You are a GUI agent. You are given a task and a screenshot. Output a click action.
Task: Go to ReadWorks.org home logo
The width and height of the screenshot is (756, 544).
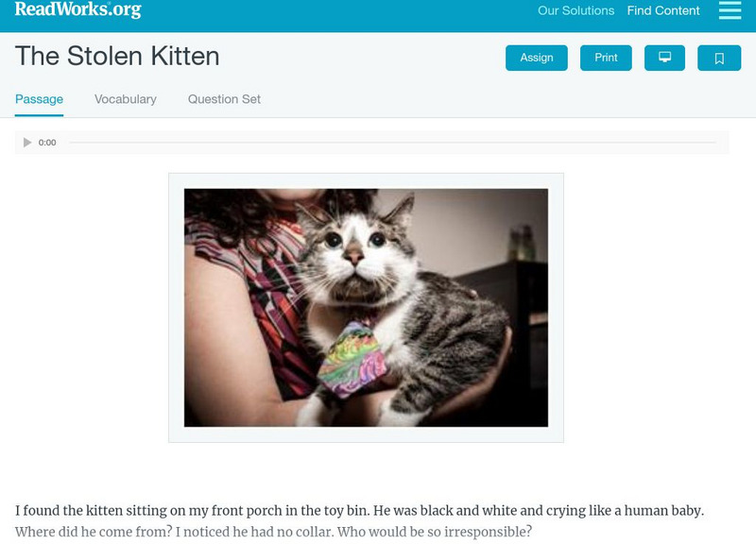tap(78, 9)
